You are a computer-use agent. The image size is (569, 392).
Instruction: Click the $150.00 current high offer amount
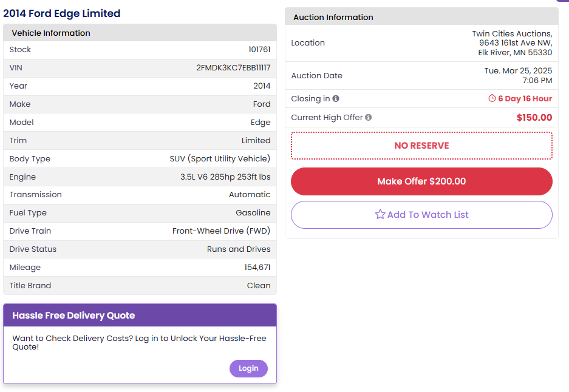pyautogui.click(x=534, y=118)
